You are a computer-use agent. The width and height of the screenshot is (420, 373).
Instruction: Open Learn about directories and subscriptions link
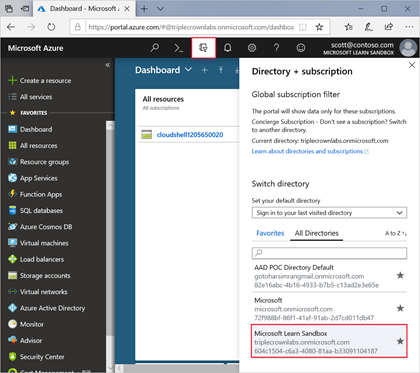(310, 151)
